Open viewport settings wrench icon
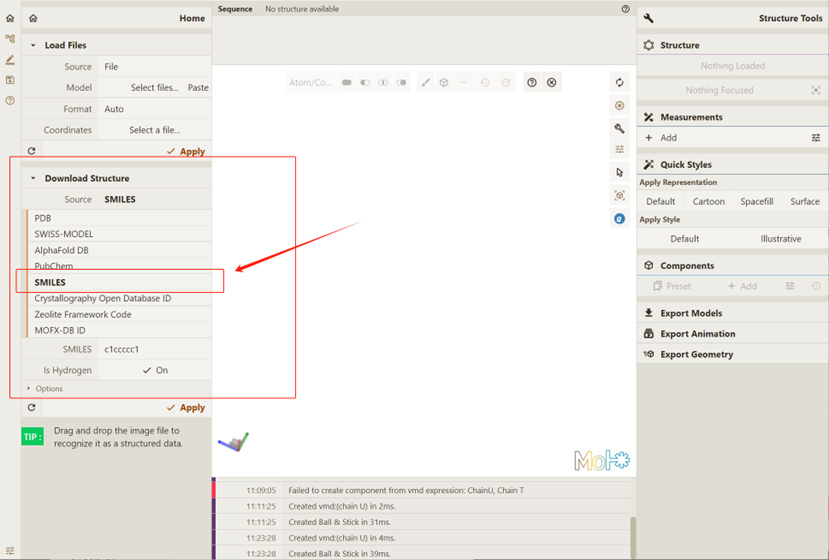The image size is (829, 560). (620, 128)
